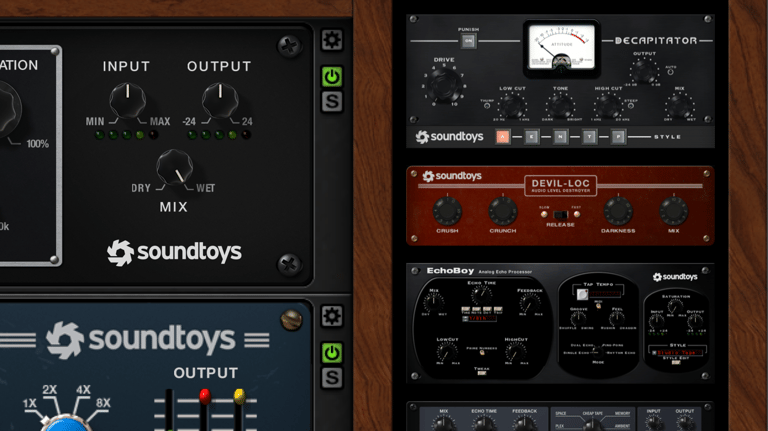Click the EchoBoy Output knob
Screen dimensions: 768x431
(x=695, y=321)
